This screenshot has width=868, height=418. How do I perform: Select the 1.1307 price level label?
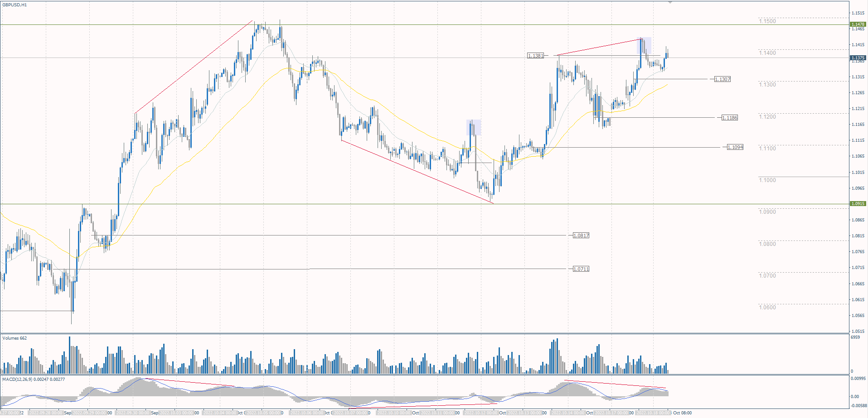click(x=723, y=79)
